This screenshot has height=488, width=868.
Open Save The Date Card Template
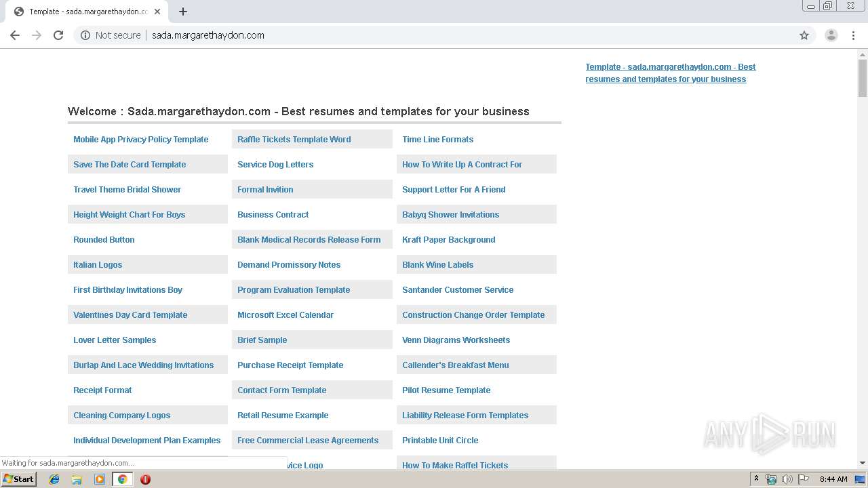click(x=130, y=164)
